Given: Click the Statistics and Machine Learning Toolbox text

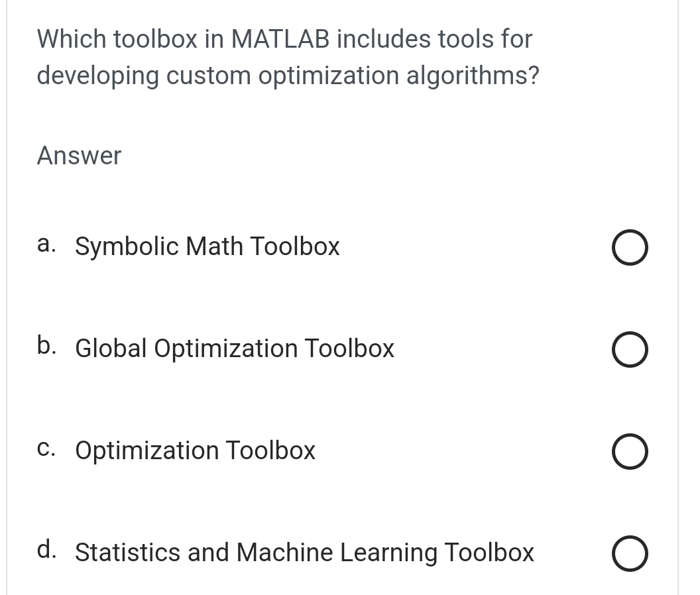Looking at the screenshot, I should tap(304, 552).
